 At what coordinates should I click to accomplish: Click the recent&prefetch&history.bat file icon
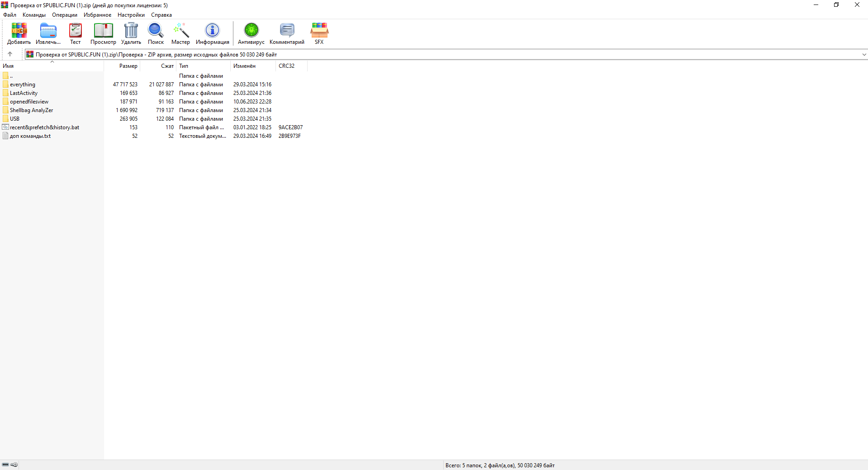click(x=5, y=127)
